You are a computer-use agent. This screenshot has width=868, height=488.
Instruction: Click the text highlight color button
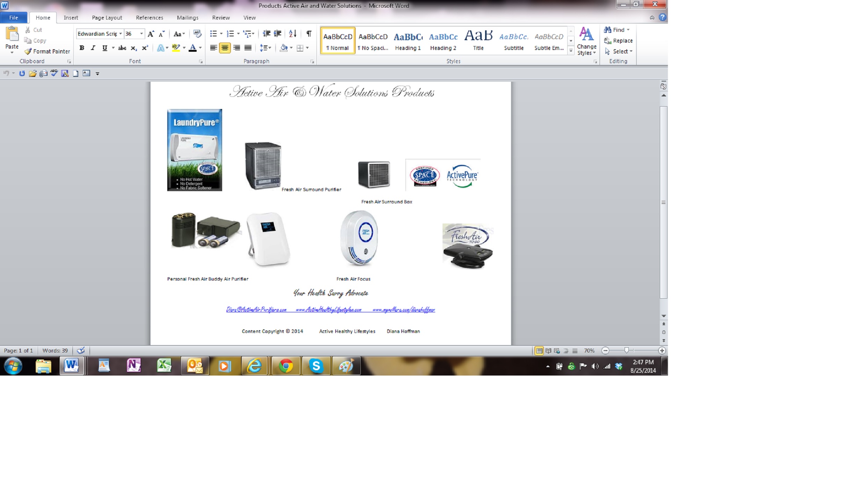[176, 48]
